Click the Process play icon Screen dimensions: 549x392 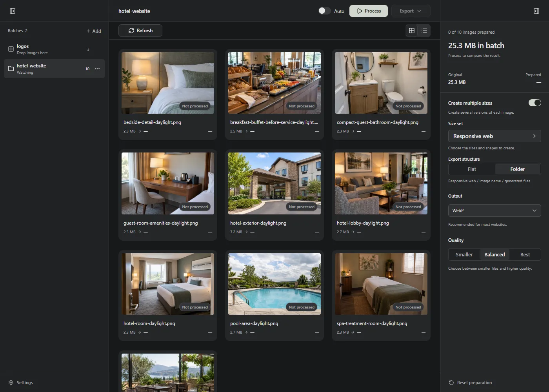click(x=360, y=11)
